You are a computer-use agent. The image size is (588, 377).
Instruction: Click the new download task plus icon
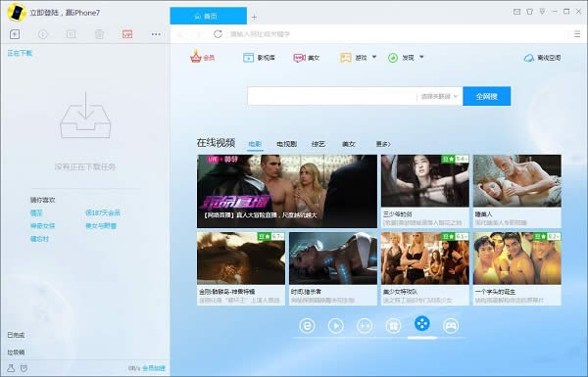click(x=15, y=34)
